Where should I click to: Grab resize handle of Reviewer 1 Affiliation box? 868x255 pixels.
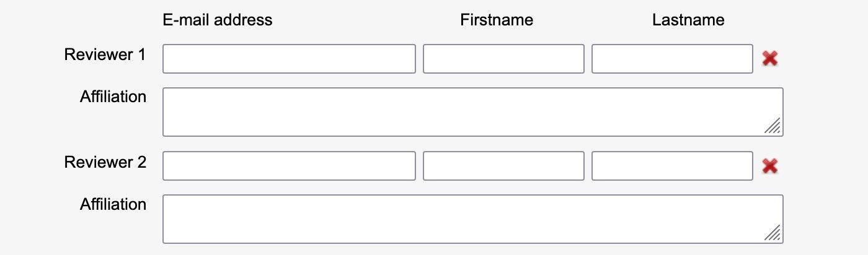[773, 127]
